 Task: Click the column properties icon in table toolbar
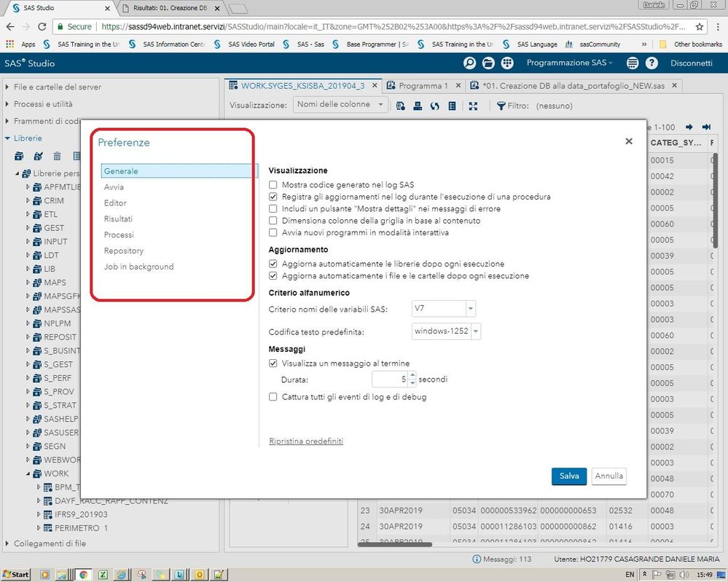[x=452, y=106]
